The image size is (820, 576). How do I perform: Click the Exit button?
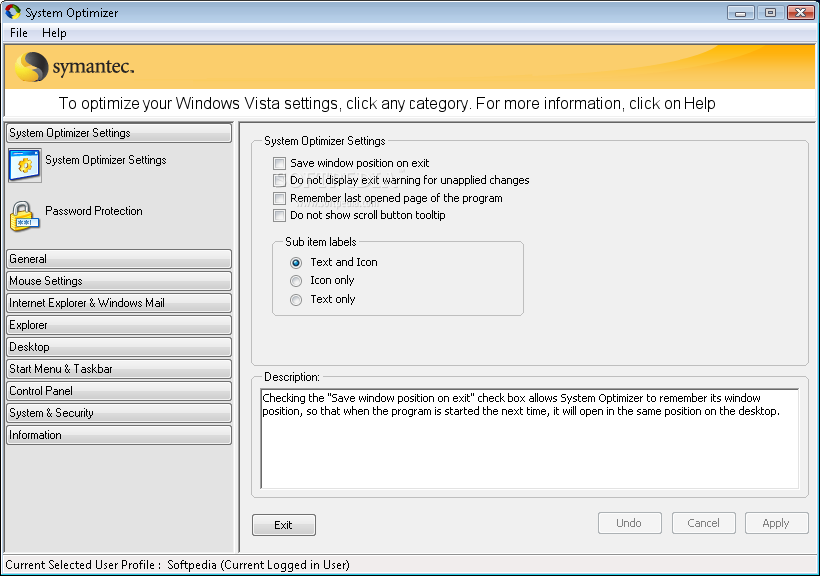tap(283, 525)
